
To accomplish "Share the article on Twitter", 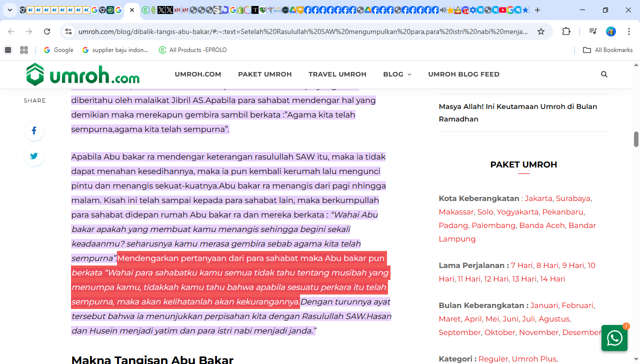I will coord(33,156).
